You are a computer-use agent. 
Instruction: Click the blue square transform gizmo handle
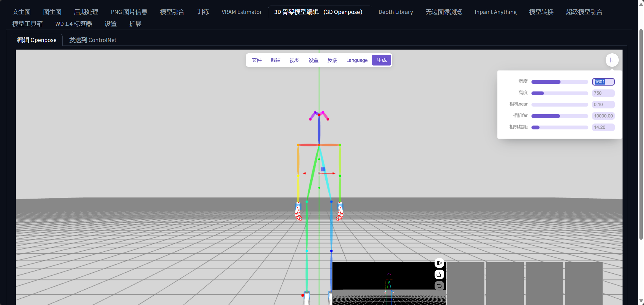323,169
